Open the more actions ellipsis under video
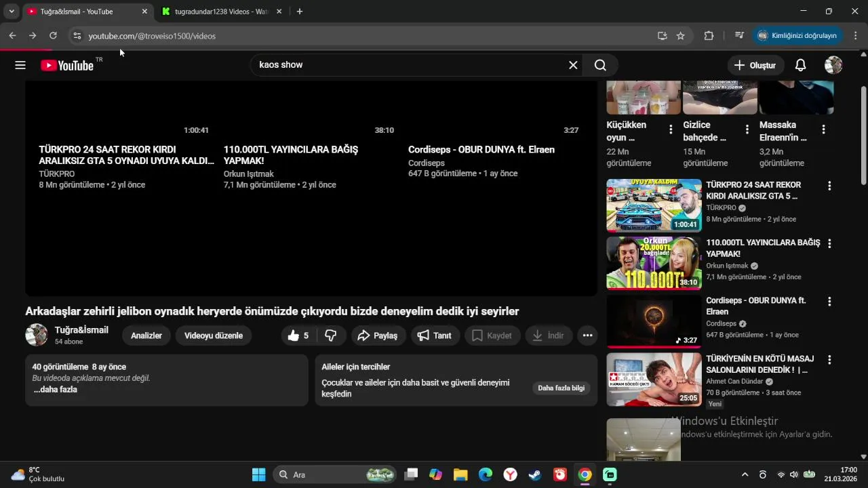 pos(587,335)
